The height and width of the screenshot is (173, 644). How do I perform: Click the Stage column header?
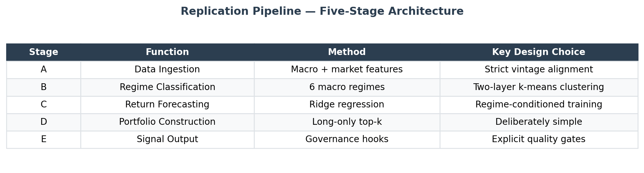point(44,52)
